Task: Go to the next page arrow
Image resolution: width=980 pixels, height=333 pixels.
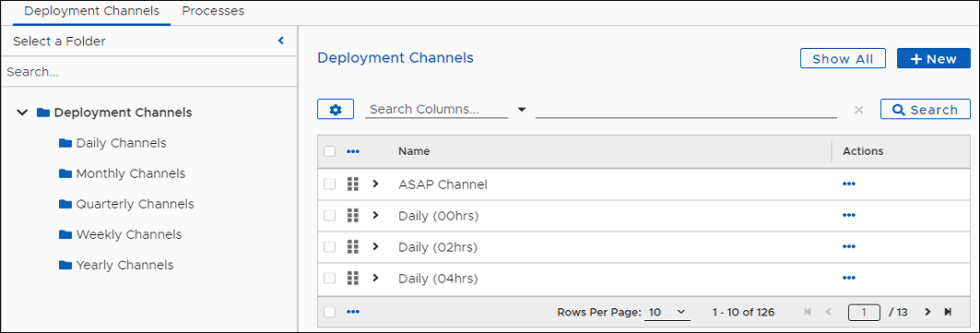Action: click(x=927, y=312)
